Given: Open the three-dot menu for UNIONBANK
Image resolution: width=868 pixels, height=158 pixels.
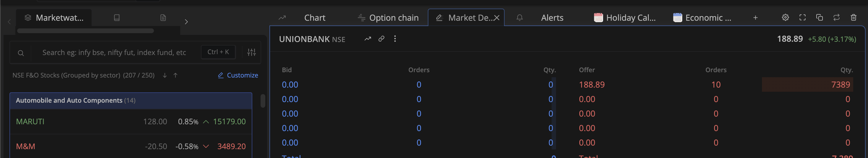Looking at the screenshot, I should [x=395, y=39].
